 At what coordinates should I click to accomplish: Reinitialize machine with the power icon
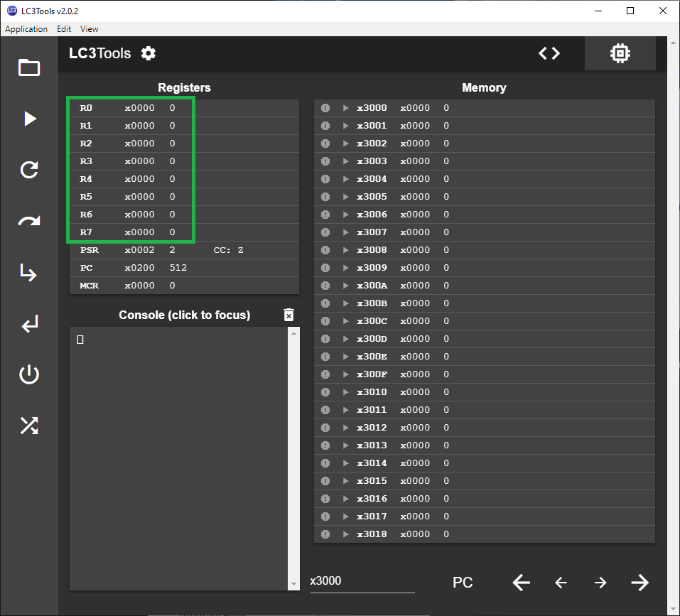(x=29, y=374)
